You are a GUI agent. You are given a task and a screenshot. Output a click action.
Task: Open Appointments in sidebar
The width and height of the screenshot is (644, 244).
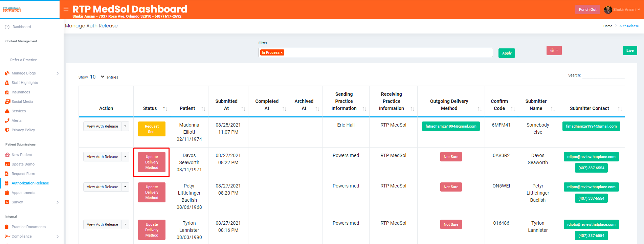(23, 193)
